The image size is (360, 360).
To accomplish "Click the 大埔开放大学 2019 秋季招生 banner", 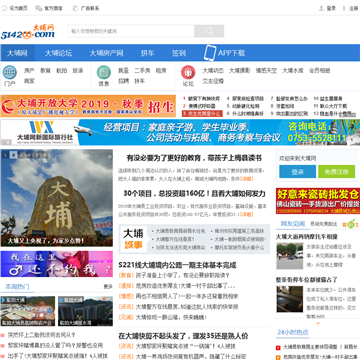I will point(88,106).
